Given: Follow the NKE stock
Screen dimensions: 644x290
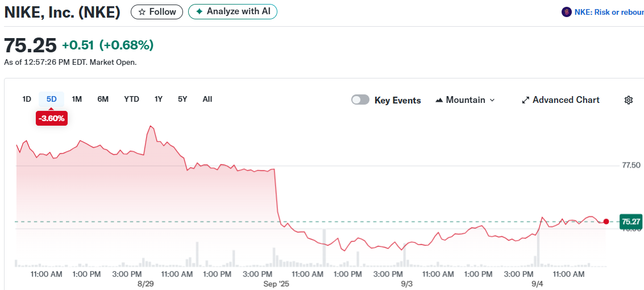Looking at the screenshot, I should click(157, 12).
